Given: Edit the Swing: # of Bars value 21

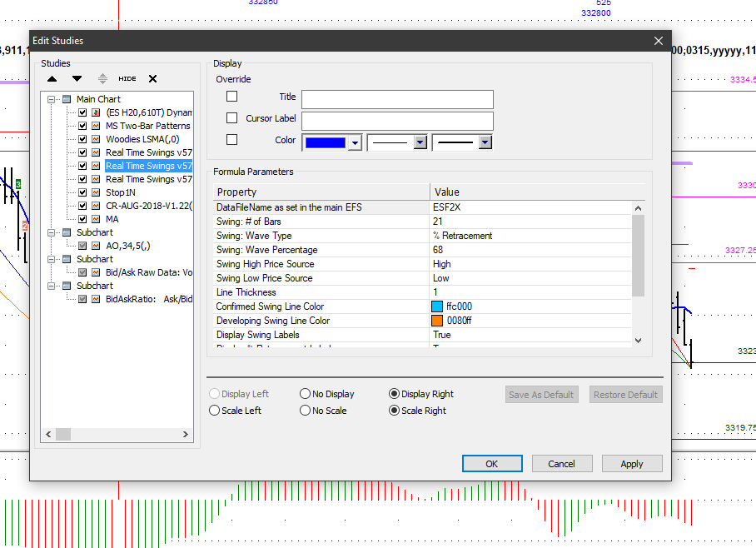Looking at the screenshot, I should (530, 222).
